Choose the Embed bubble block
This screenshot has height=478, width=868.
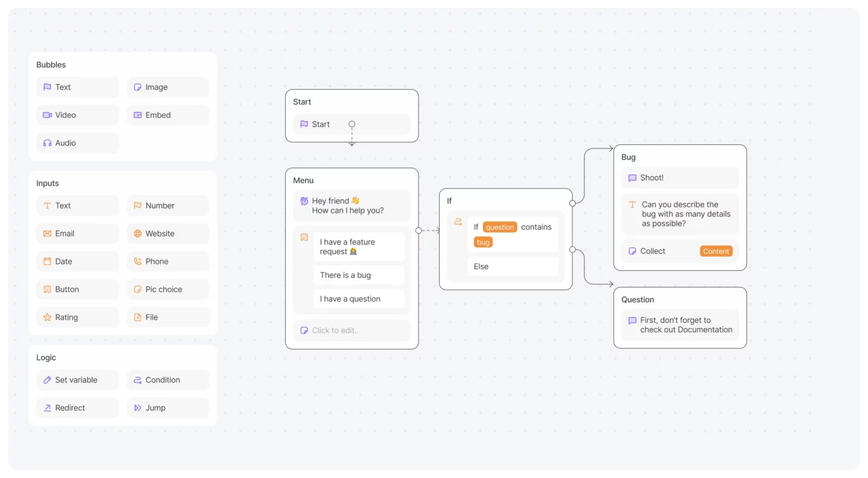[167, 115]
